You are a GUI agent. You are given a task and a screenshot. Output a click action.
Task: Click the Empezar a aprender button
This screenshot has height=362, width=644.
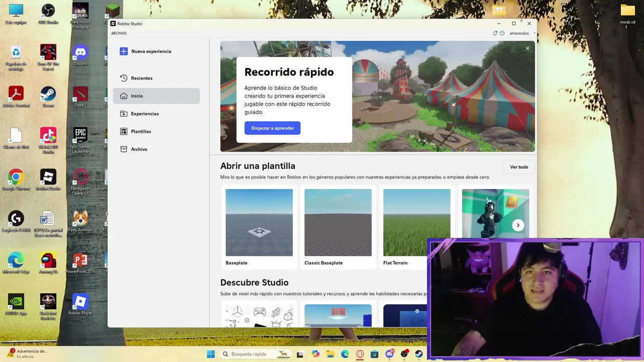(x=273, y=128)
